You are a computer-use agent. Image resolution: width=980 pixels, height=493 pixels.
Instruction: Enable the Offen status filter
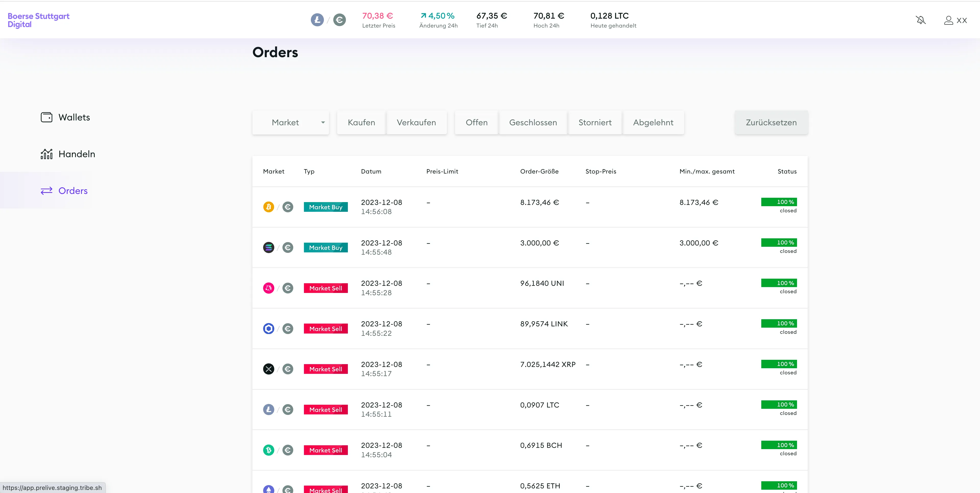click(x=476, y=122)
